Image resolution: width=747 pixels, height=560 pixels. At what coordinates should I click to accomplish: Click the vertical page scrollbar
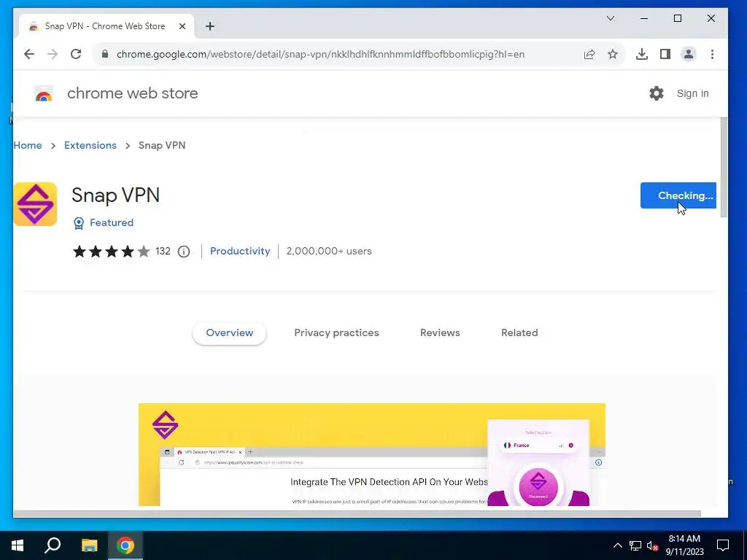(x=724, y=167)
